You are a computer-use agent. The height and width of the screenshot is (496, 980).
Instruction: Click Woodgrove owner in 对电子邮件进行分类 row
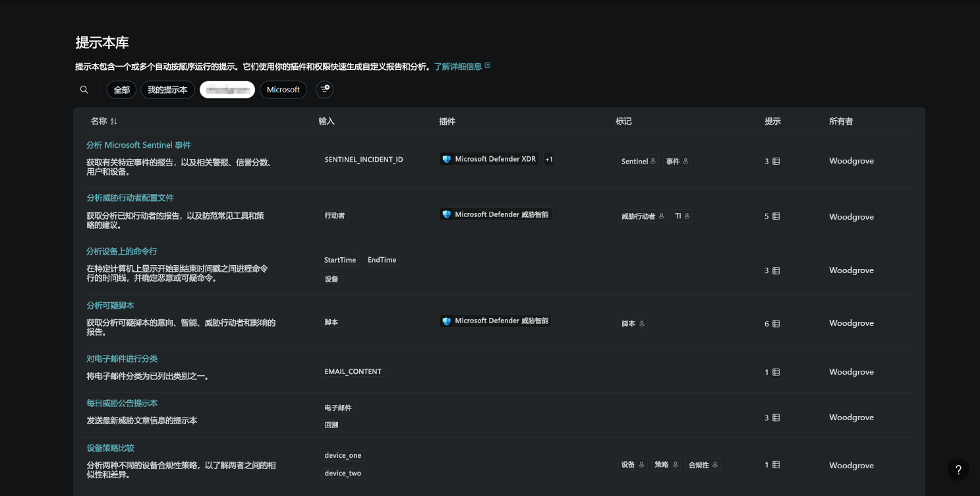click(x=851, y=372)
